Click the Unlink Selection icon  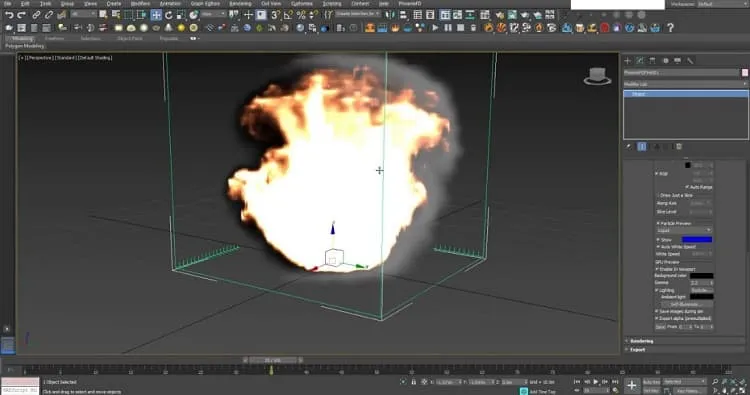click(49, 15)
